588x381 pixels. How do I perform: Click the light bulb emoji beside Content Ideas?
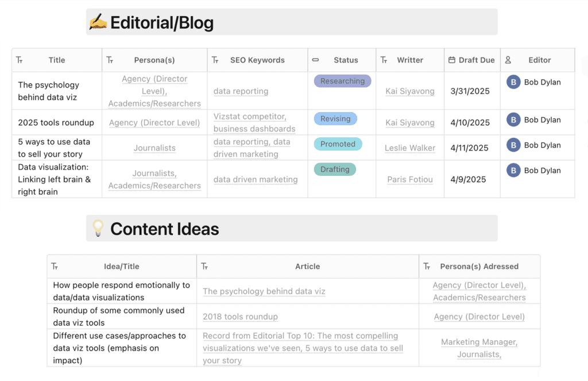[x=98, y=229]
